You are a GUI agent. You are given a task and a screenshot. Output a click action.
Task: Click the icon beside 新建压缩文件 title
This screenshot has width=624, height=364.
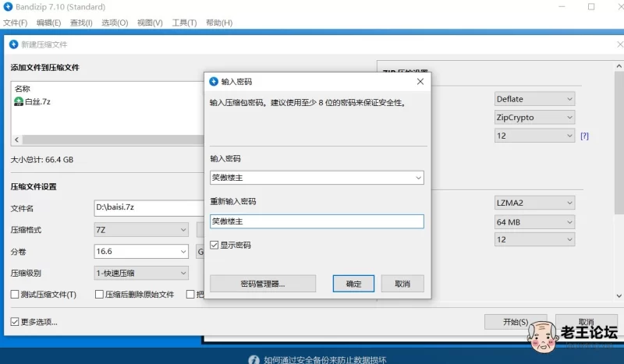click(x=14, y=44)
